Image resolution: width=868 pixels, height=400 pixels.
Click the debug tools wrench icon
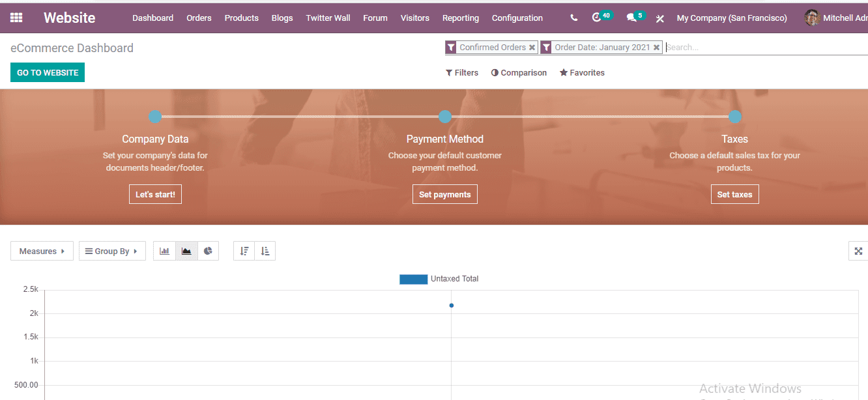pos(660,18)
